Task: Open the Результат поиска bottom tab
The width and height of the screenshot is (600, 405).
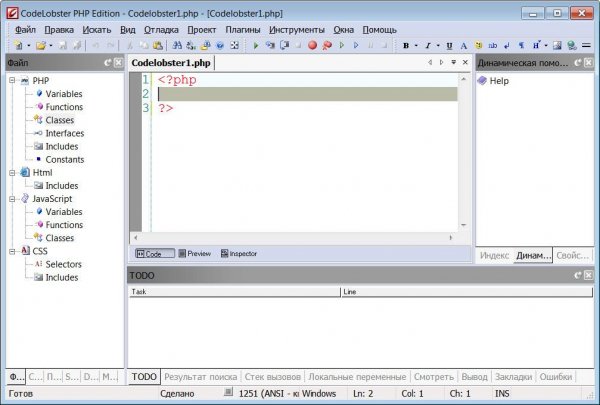Action: pos(201,377)
